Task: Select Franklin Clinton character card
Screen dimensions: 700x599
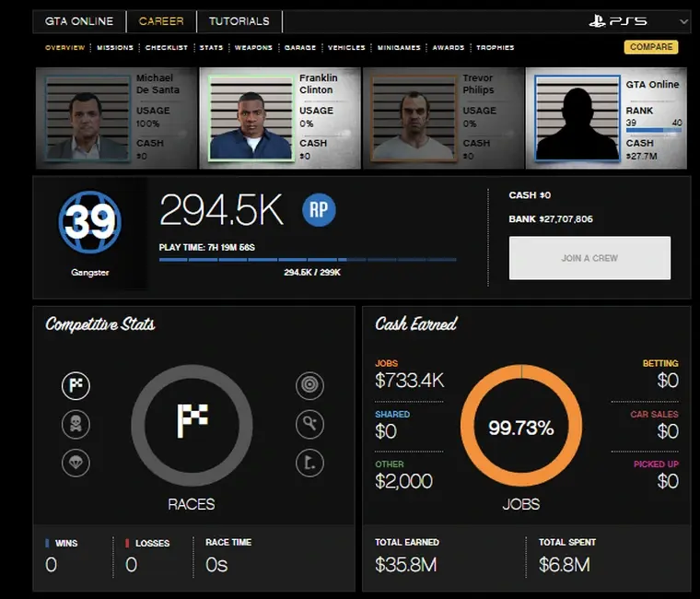Action: point(280,118)
